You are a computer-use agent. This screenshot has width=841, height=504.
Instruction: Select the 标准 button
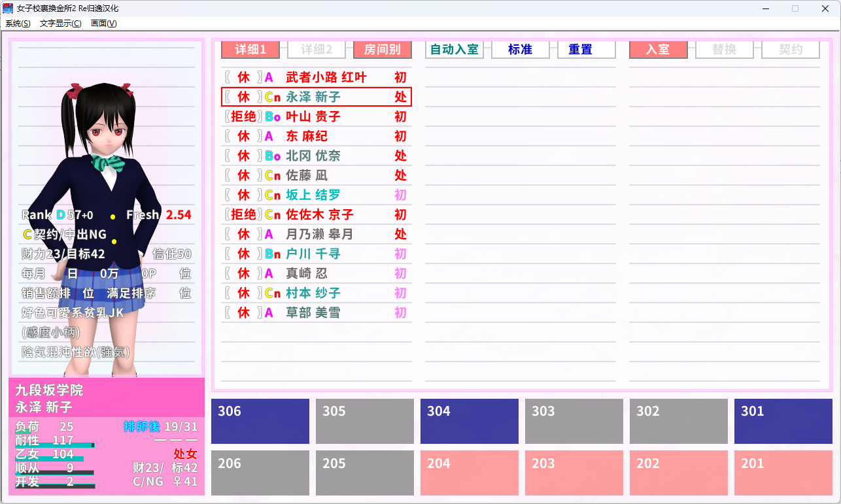coord(520,50)
